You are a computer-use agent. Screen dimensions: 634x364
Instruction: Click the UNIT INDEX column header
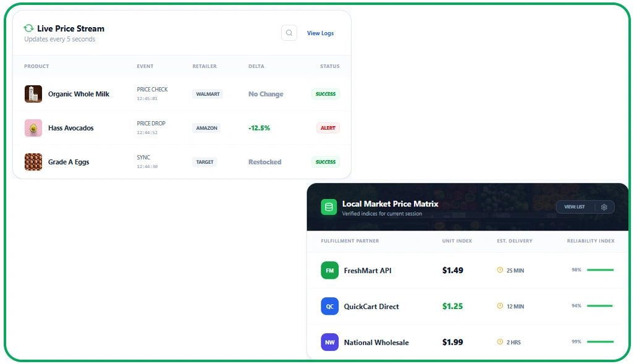coord(457,241)
